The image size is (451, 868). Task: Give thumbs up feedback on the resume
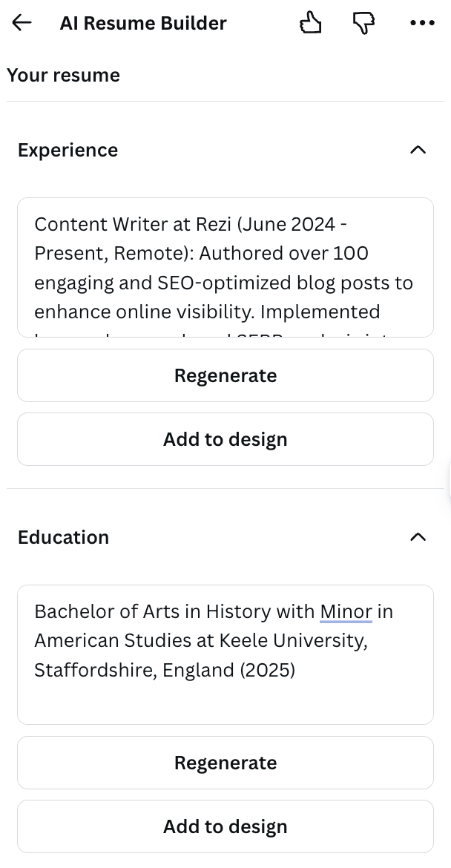pos(310,22)
